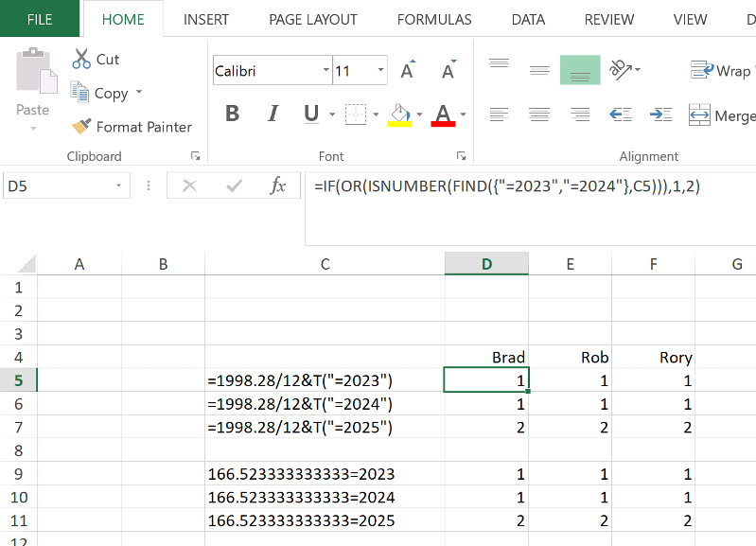Toggle Italic formatting
The image size is (756, 546).
point(273,114)
